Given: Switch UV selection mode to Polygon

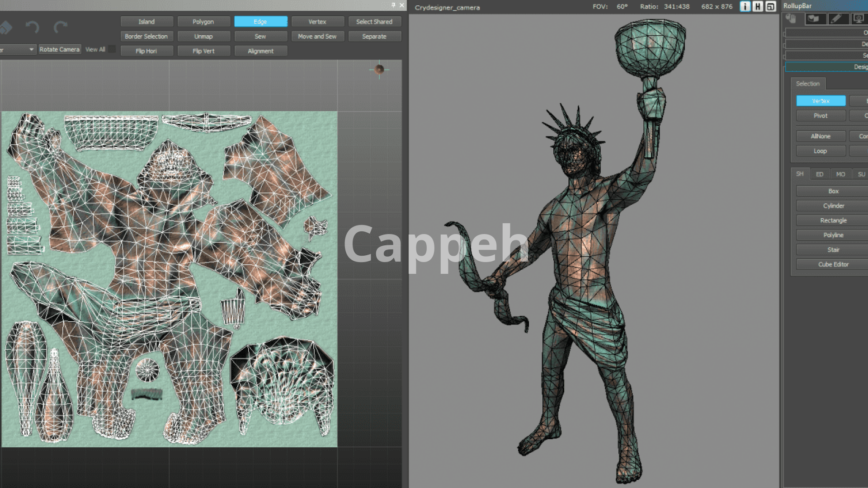Looking at the screenshot, I should tap(203, 22).
